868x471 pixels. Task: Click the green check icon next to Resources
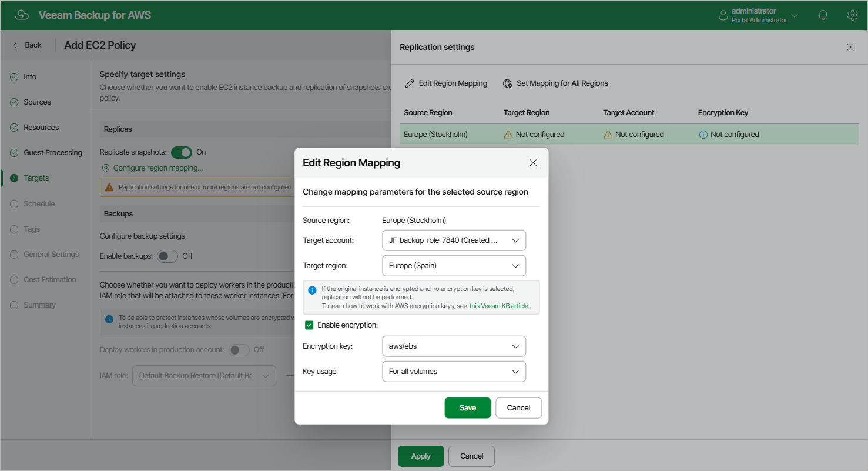pyautogui.click(x=14, y=128)
